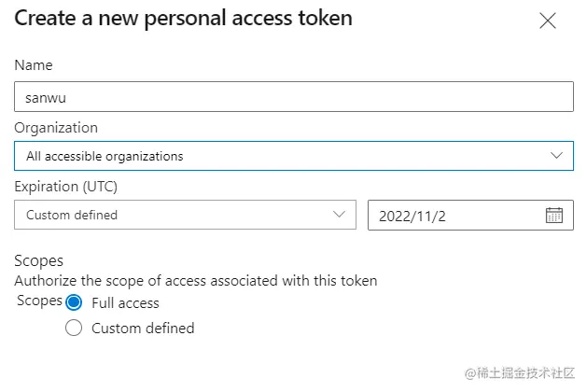The image size is (587, 392).
Task: Select the Full access radio button
Action: click(74, 302)
